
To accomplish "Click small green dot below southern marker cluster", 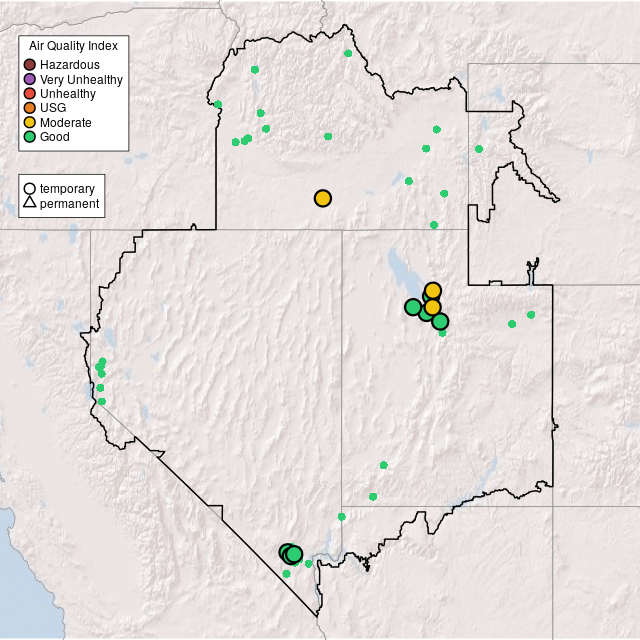I will click(x=286, y=574).
